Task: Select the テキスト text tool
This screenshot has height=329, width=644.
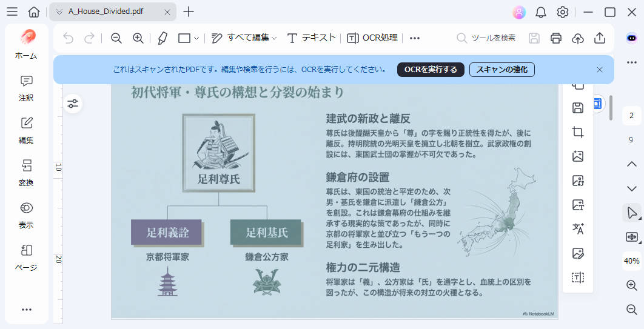Action: (311, 38)
